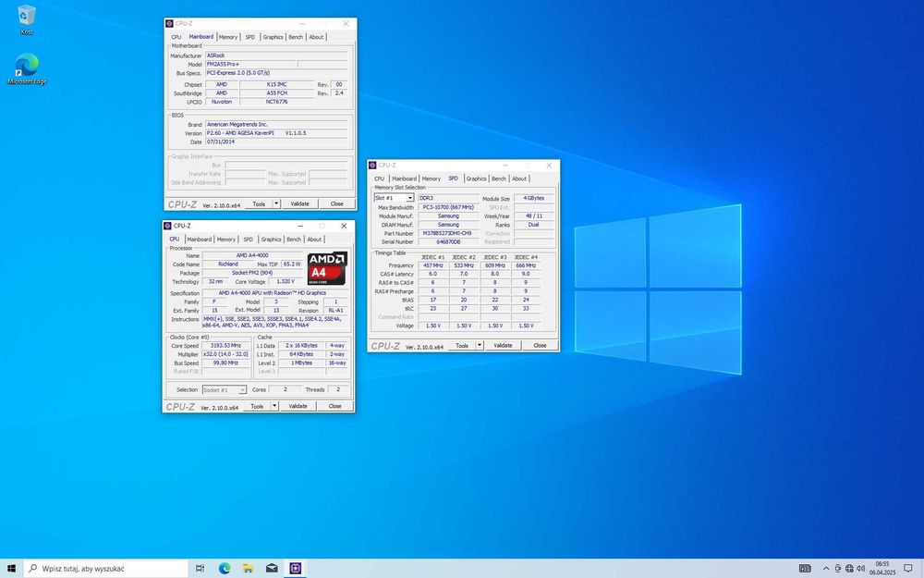Open About tab in CPU window

coord(315,240)
